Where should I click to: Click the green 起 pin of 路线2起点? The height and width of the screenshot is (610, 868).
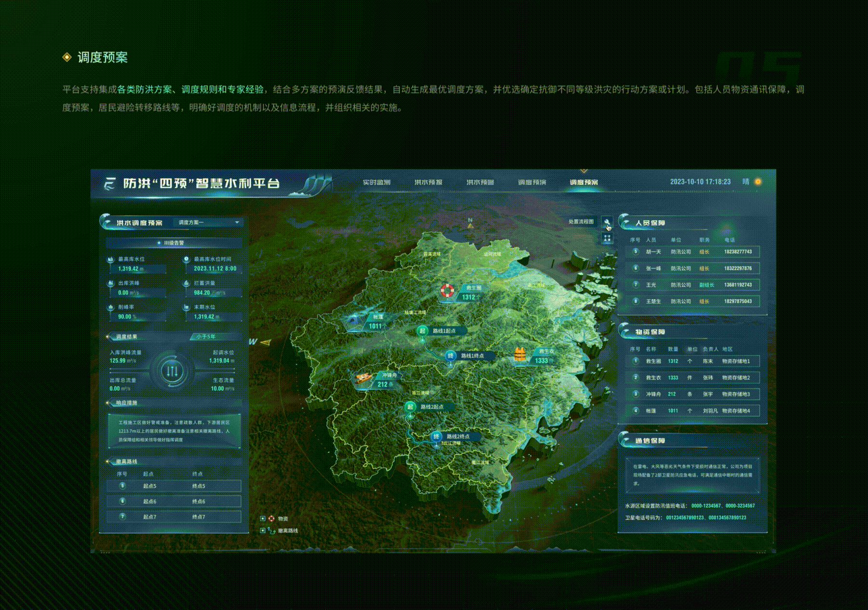click(410, 407)
